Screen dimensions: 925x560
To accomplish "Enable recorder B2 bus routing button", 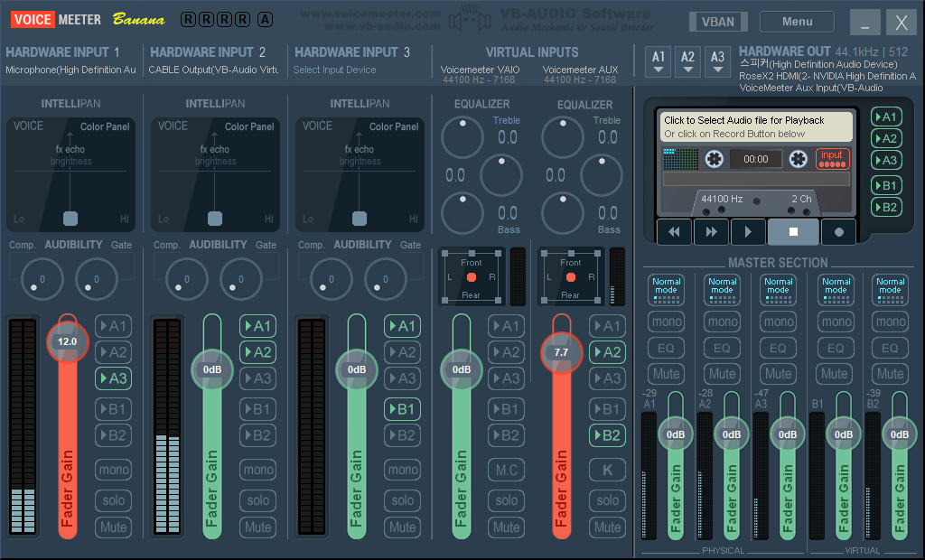I will click(886, 207).
